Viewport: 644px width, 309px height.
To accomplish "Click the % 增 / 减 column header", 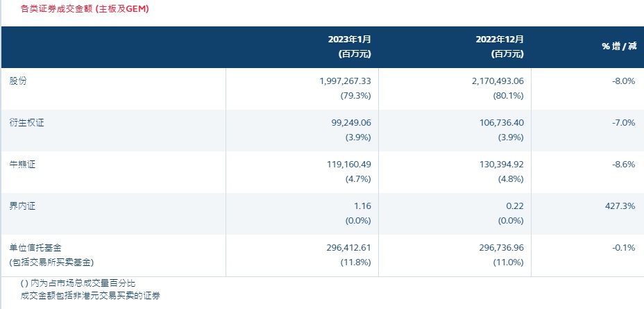I will pos(618,47).
